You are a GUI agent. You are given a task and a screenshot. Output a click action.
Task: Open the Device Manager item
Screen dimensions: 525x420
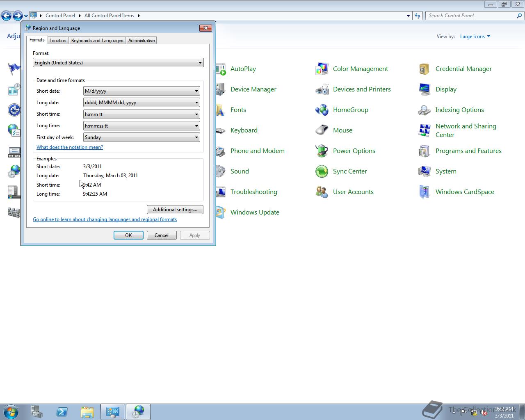tap(253, 89)
